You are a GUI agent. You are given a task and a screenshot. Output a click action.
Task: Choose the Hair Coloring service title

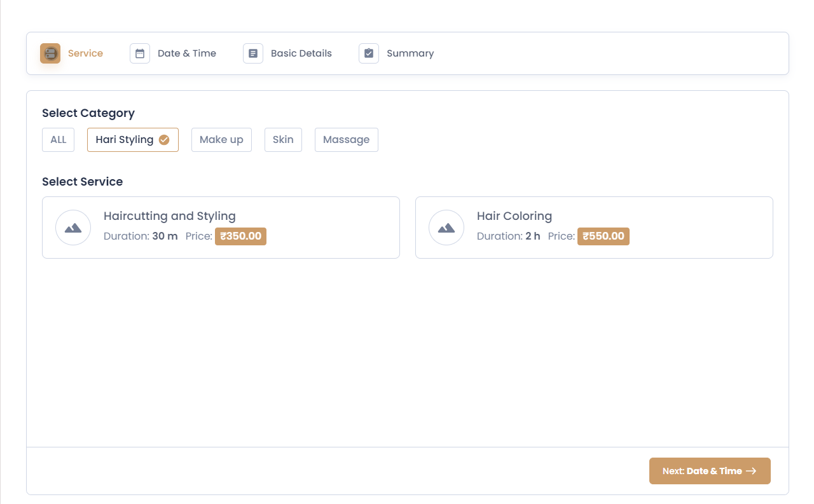[x=514, y=216]
